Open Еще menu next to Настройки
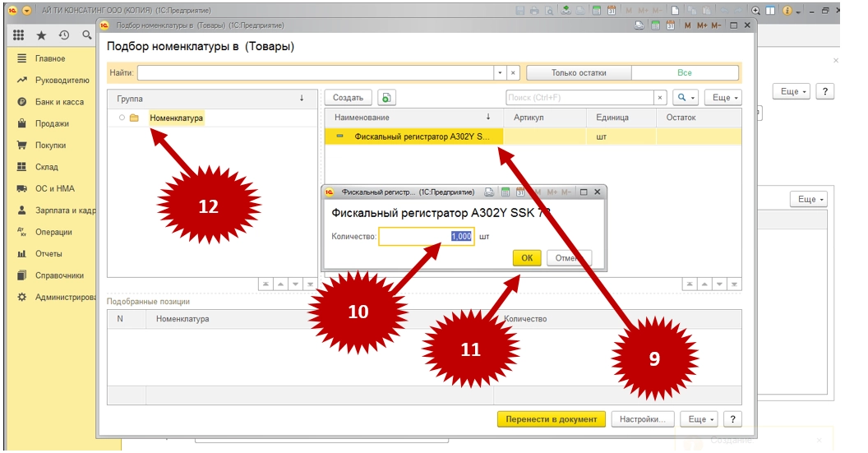868x453 pixels. click(699, 419)
